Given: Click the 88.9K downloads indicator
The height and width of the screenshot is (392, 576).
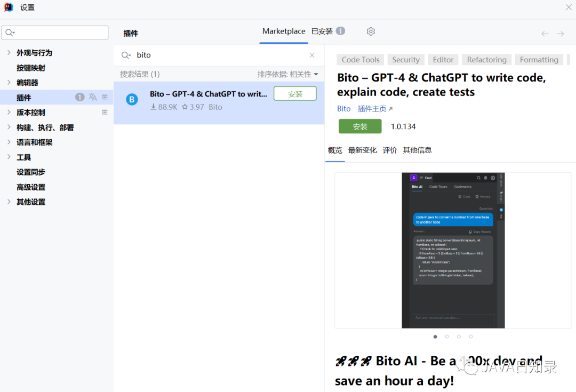Looking at the screenshot, I should [164, 107].
